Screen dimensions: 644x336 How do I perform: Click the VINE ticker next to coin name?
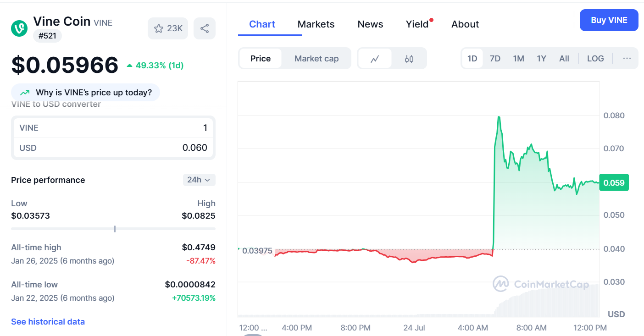103,22
